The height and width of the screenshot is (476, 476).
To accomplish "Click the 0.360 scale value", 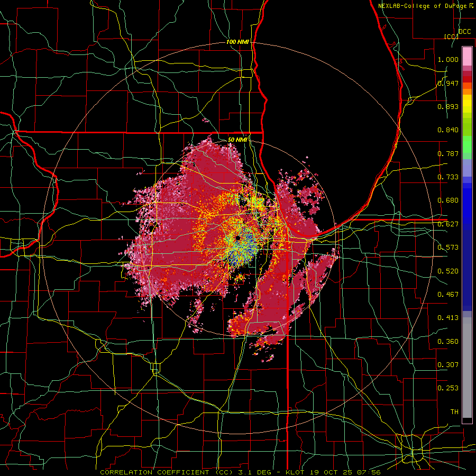I will coord(448,342).
